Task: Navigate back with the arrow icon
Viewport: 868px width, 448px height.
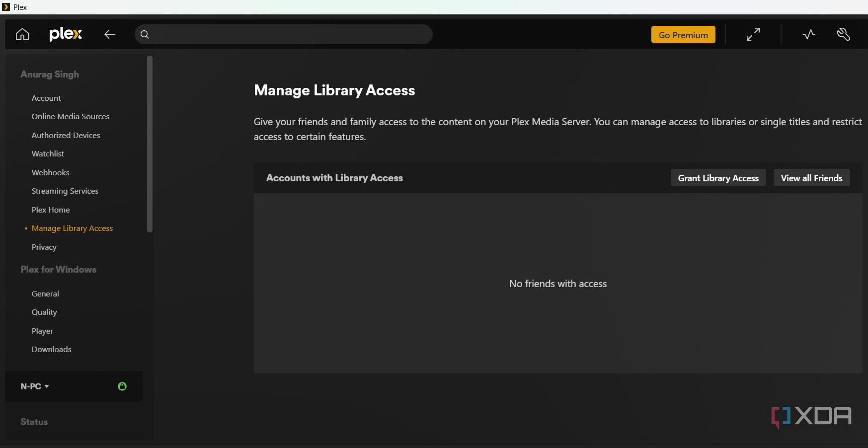Action: 110,34
